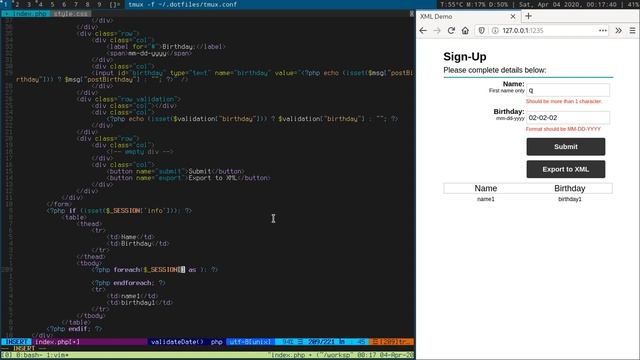
Task: Click the Name: form label
Action: (x=513, y=84)
